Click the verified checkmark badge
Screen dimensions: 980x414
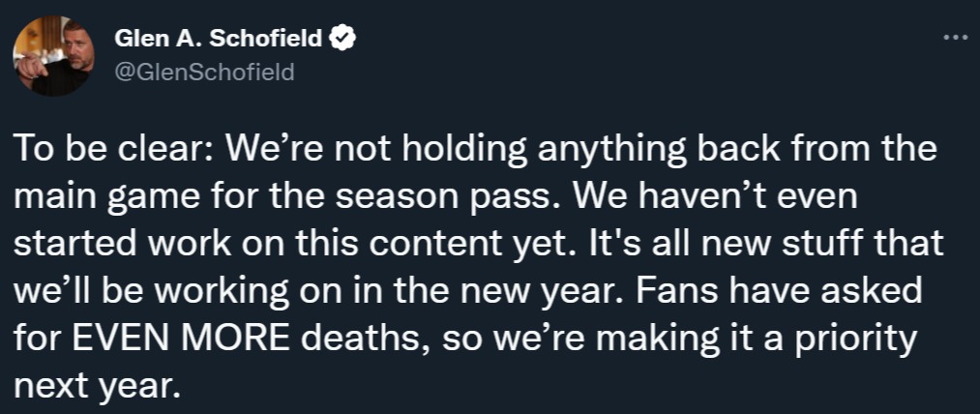point(345,41)
